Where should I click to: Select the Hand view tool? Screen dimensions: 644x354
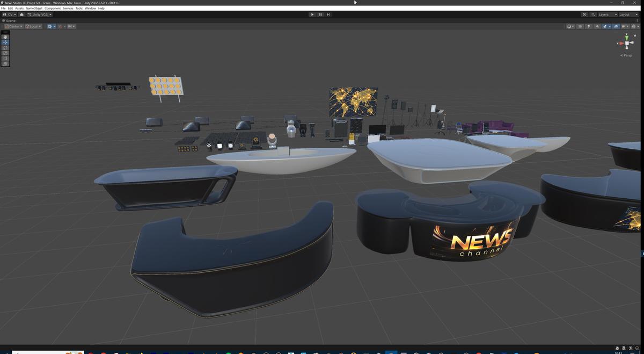(5, 37)
